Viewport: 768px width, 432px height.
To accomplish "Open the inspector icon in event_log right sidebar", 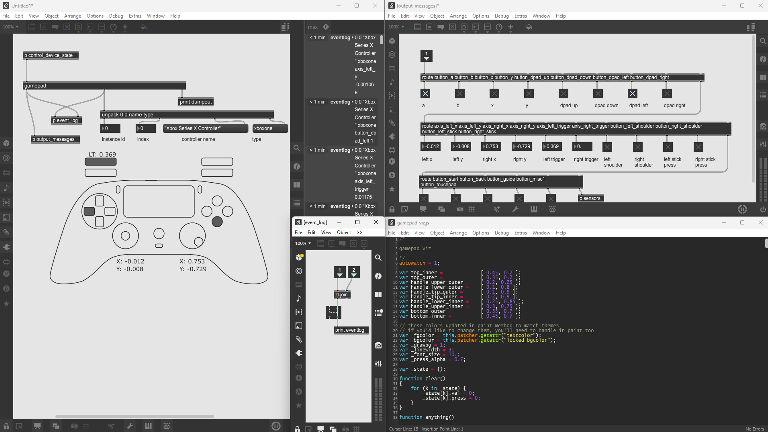I will click(x=378, y=276).
